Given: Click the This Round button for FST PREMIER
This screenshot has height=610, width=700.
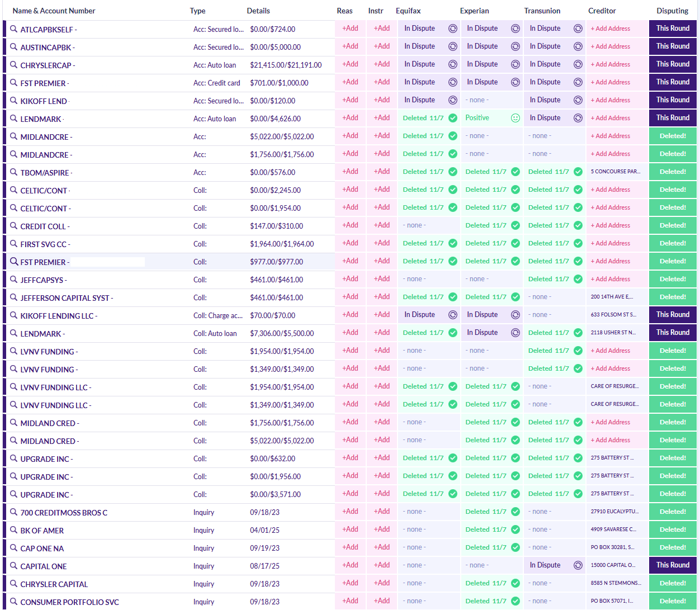Looking at the screenshot, I should coord(673,82).
